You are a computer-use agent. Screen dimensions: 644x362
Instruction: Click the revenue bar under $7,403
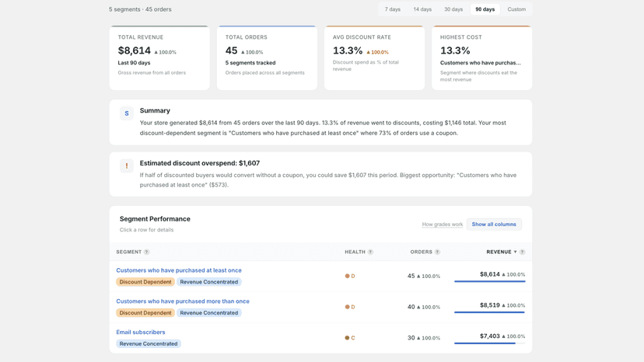point(489,343)
